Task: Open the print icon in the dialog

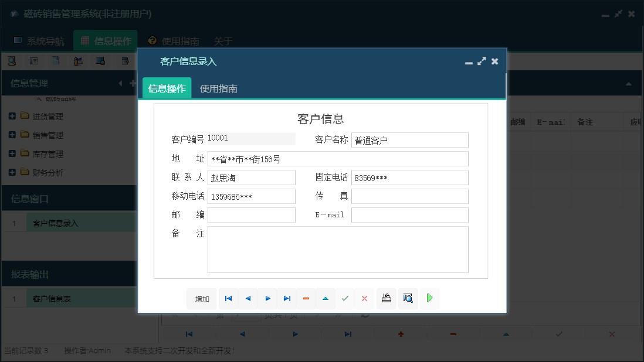Action: point(386,299)
